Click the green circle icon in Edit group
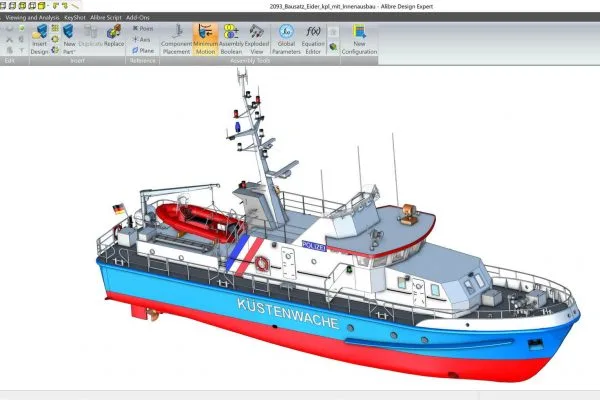This screenshot has height=400, width=600. coord(21,28)
